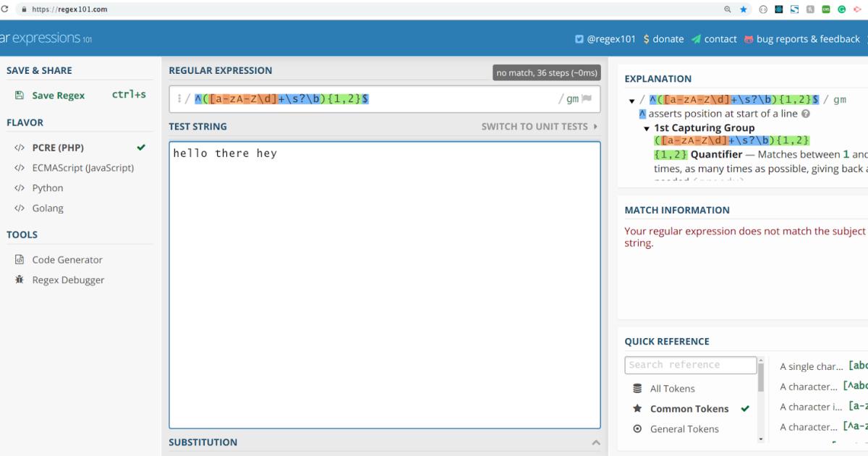This screenshot has width=868, height=456.
Task: Click the paper plane contact icon
Action: click(696, 39)
